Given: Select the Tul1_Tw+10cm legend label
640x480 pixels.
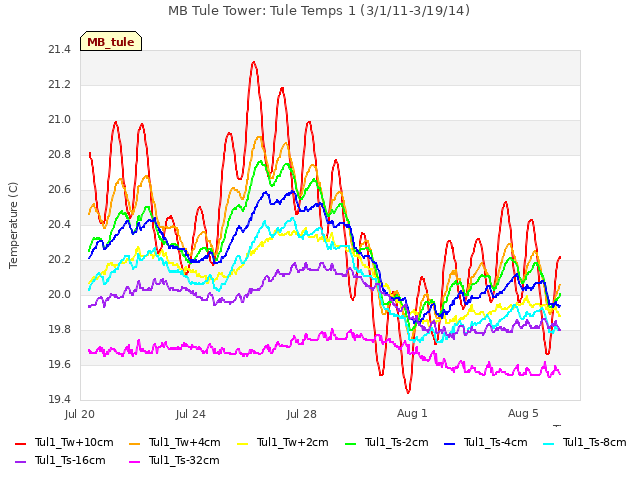Looking at the screenshot, I should tap(74, 442).
